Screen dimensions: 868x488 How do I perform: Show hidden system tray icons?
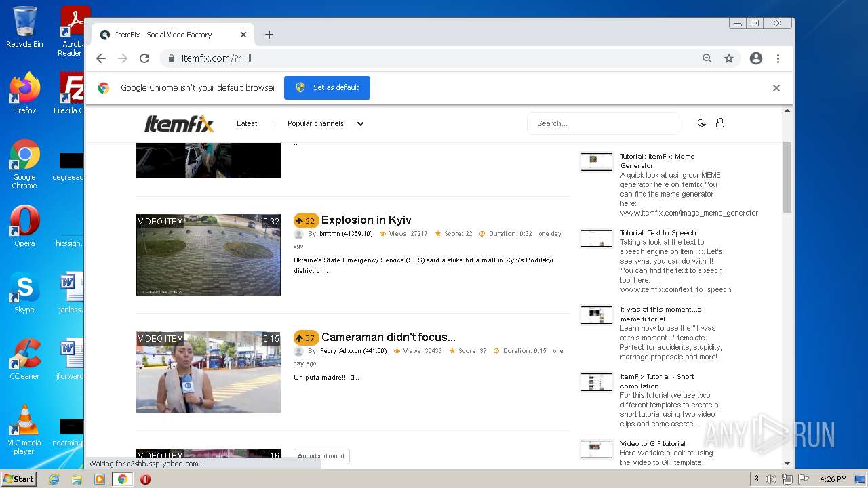pyautogui.click(x=756, y=479)
